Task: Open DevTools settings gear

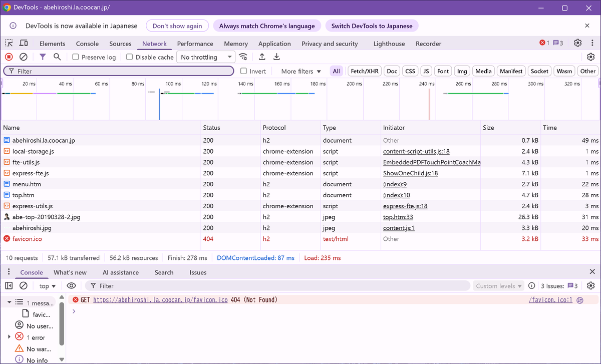Action: tap(577, 44)
